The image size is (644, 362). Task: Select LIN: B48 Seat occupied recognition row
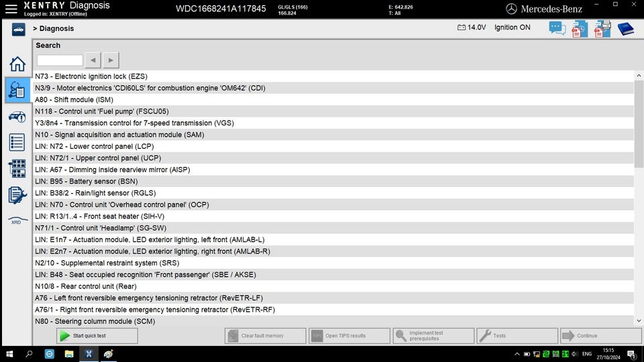[333, 275]
